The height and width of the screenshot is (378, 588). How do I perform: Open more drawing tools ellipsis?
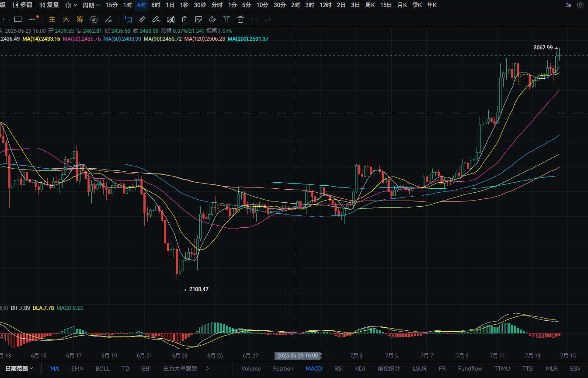click(x=33, y=19)
